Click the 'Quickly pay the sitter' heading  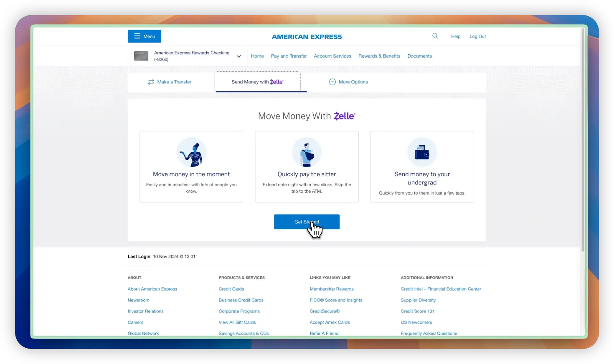(307, 174)
